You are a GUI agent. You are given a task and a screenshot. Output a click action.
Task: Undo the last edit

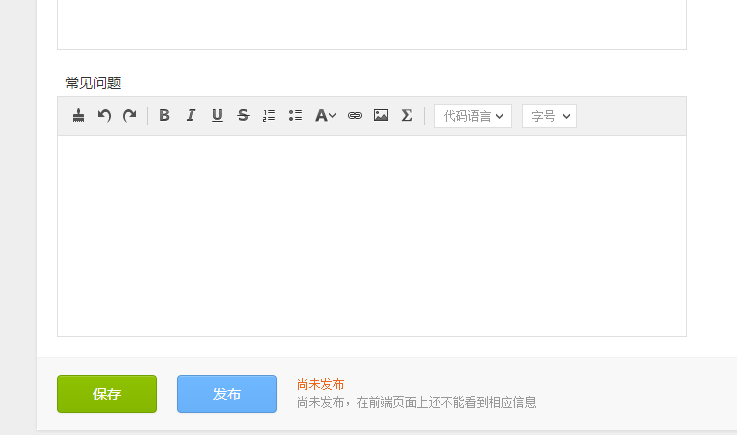(x=104, y=115)
